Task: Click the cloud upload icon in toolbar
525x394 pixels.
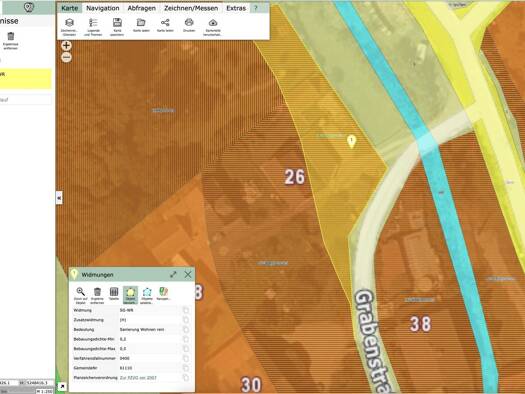Action: point(213,26)
